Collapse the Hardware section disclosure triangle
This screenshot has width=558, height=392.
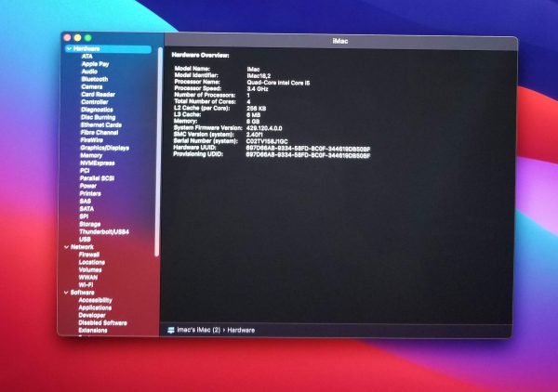pos(67,48)
